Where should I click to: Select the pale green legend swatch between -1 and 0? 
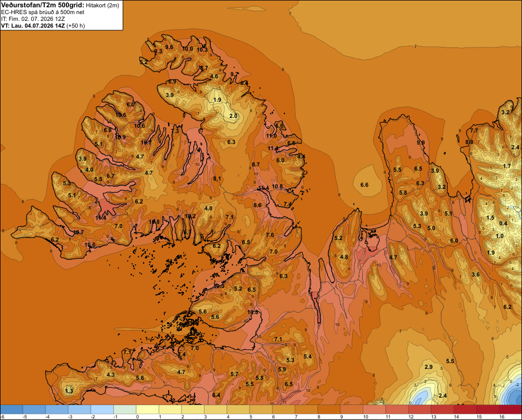click(x=125, y=410)
